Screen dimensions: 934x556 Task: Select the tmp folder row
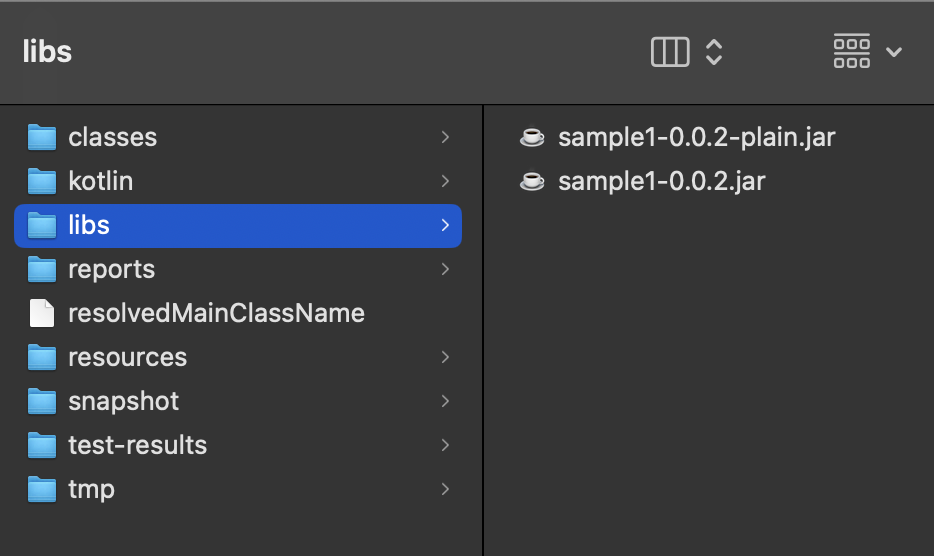(91, 489)
